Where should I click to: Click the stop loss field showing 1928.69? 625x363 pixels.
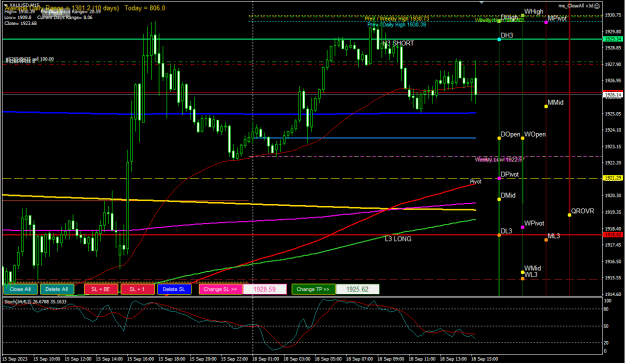(265, 289)
